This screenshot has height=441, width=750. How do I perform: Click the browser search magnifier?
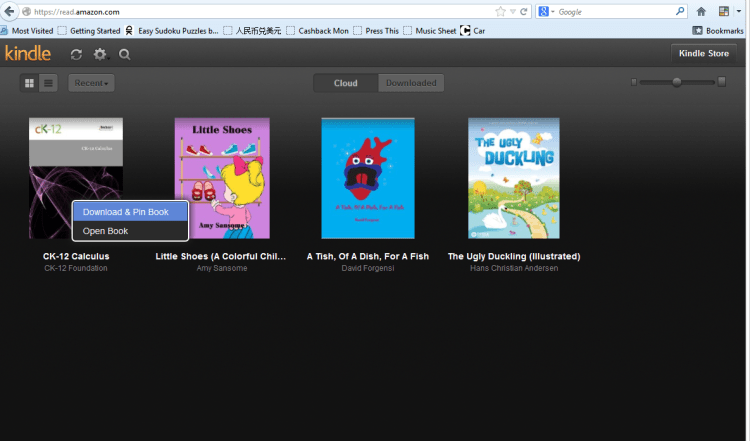click(680, 11)
